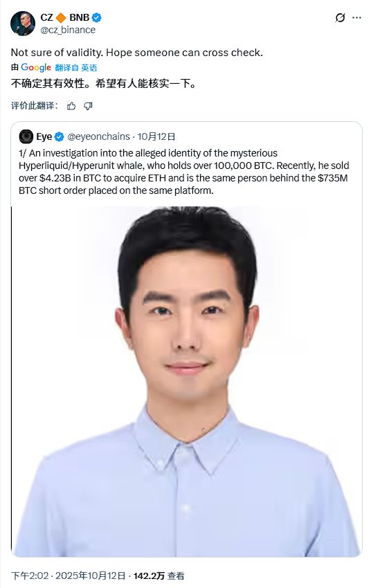Click the 翻译自 英语 translation link

pos(76,68)
